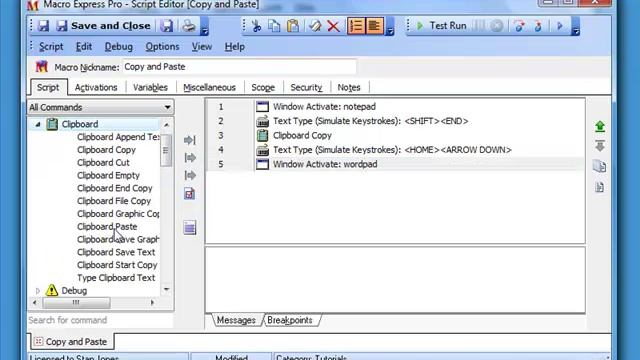
Task: Click the duplicate lines icon on right
Action: [x=600, y=166]
